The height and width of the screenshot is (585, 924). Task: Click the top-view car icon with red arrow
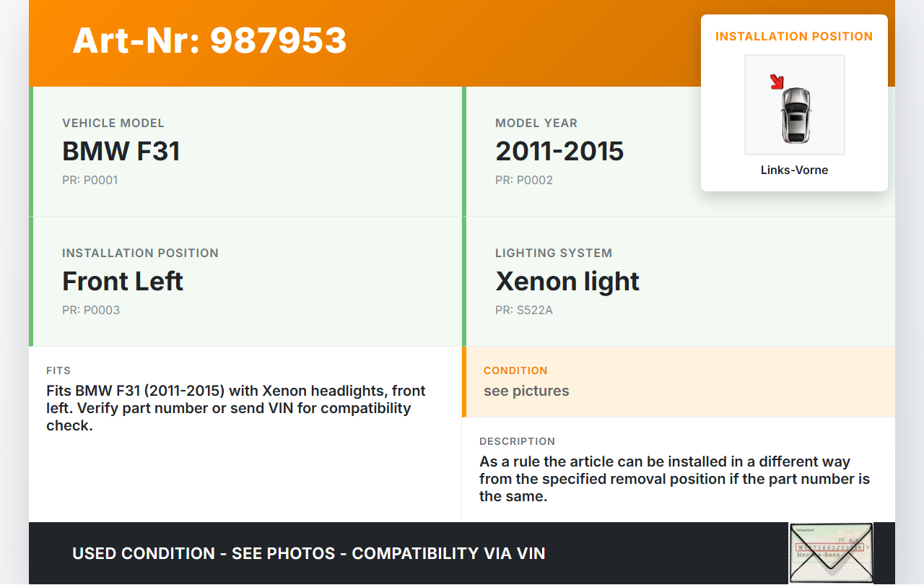click(794, 105)
